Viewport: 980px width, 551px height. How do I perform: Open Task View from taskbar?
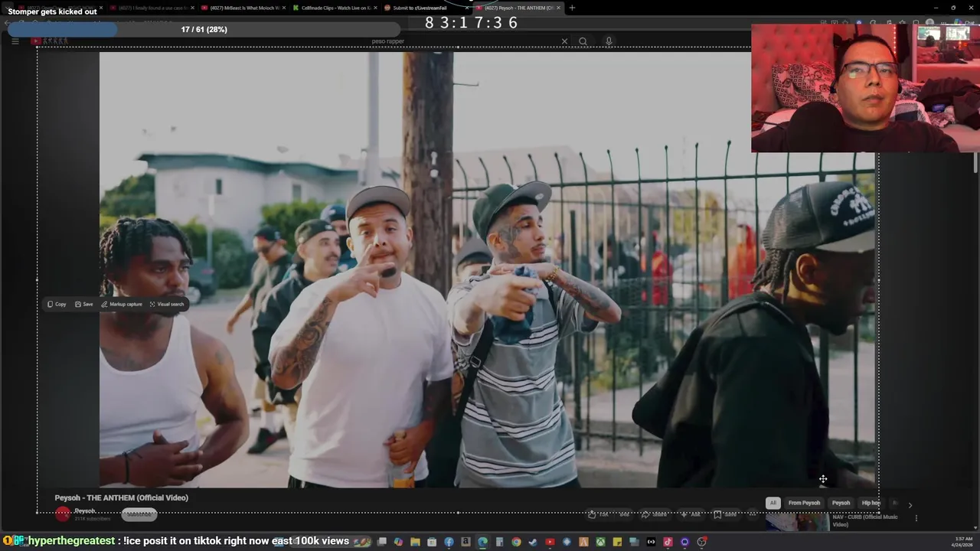pyautogui.click(x=381, y=542)
